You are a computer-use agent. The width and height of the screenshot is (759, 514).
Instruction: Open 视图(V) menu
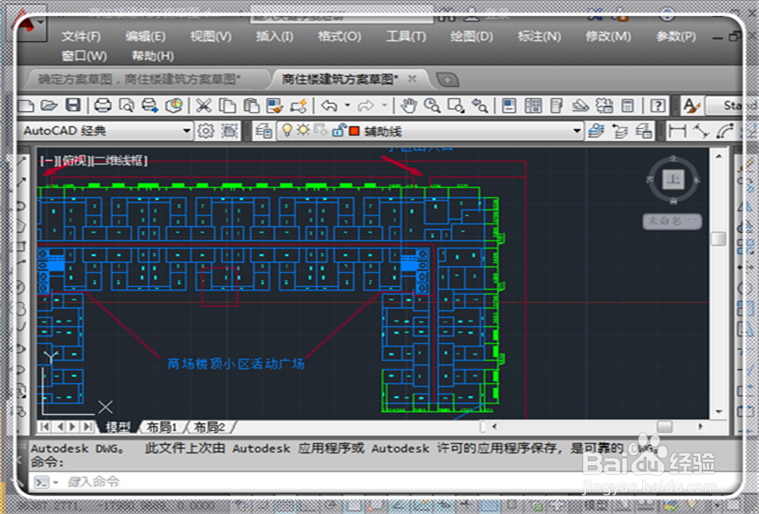click(x=211, y=36)
